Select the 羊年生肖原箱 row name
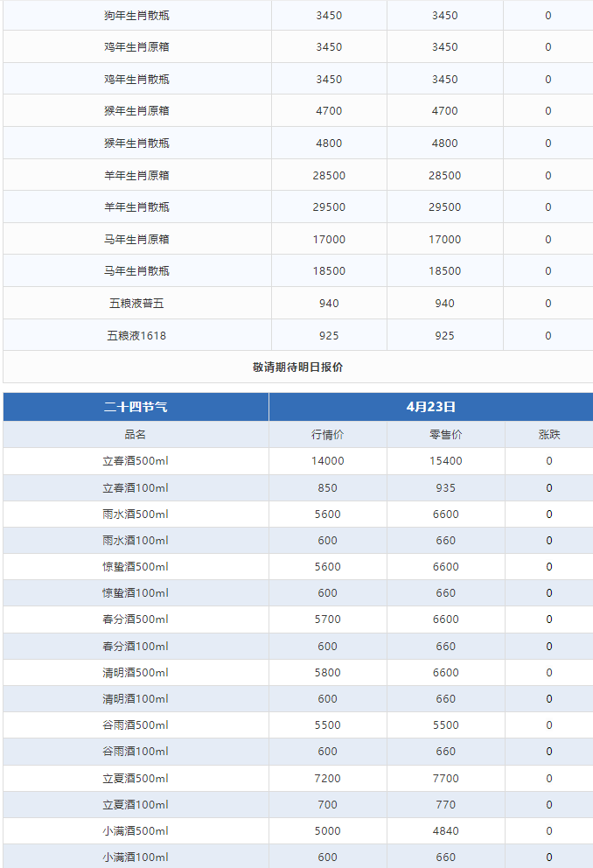 pyautogui.click(x=136, y=176)
